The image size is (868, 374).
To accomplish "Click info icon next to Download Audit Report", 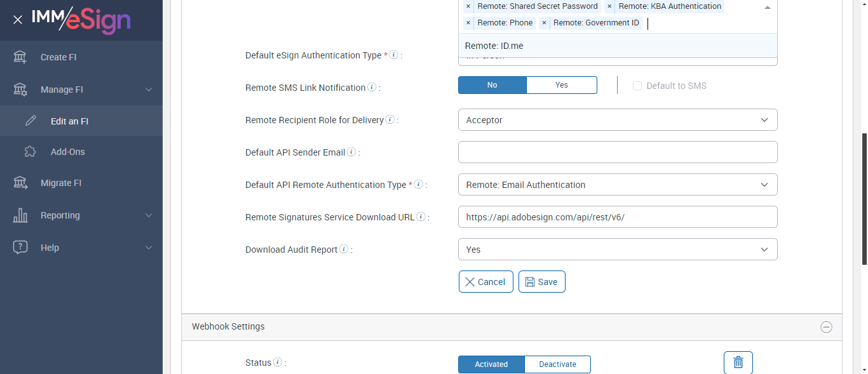I will 344,250.
